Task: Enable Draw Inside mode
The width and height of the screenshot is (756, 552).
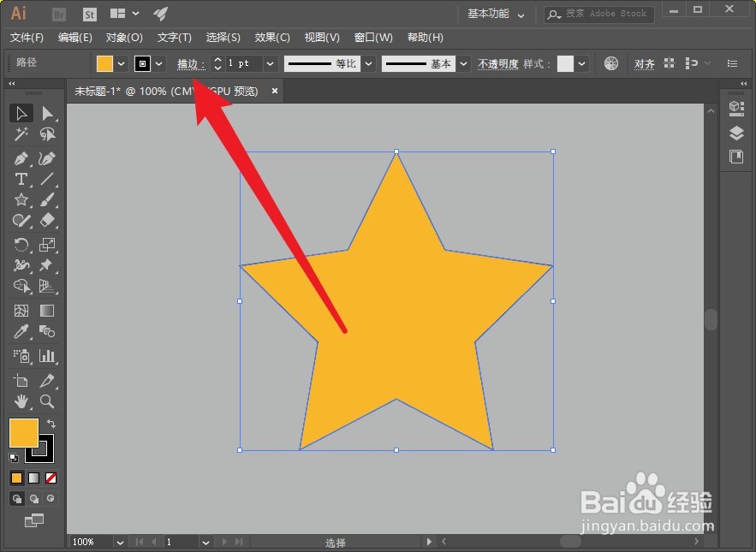Action: 51,498
